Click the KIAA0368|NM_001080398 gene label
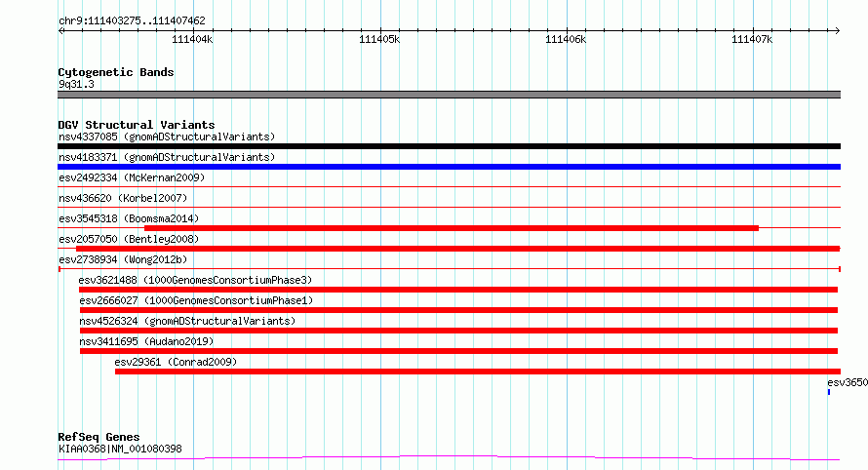This screenshot has height=470, width=868. click(120, 449)
